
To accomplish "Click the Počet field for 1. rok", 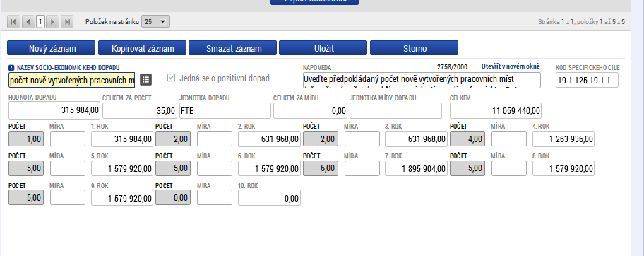I will (26, 139).
